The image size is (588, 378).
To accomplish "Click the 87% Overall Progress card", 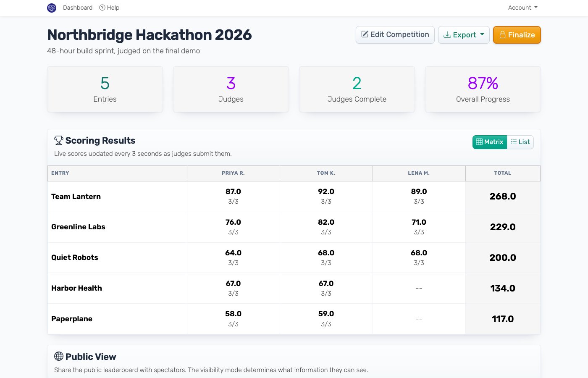I will (x=483, y=89).
